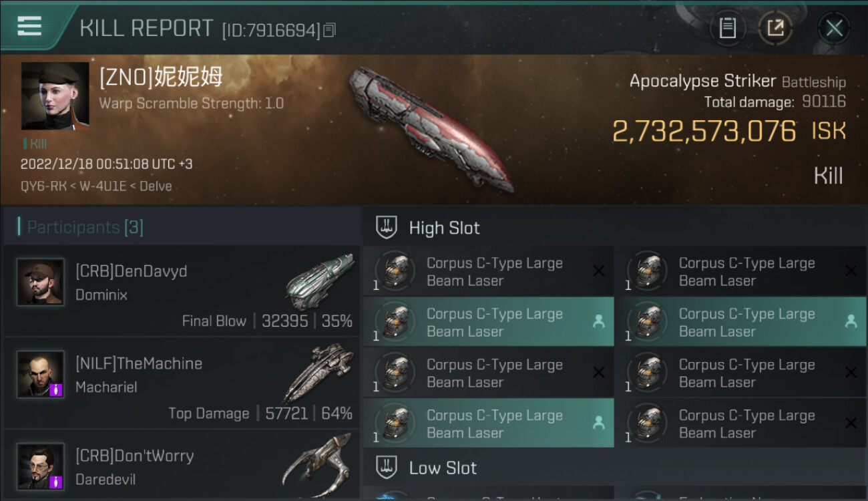Close the kill report window
The width and height of the screenshot is (868, 501).
coord(834,28)
